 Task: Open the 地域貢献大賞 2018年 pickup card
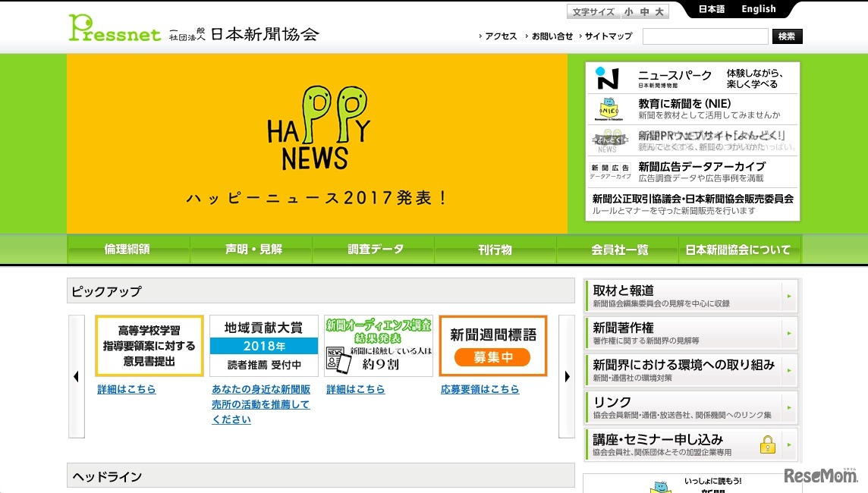coord(264,346)
